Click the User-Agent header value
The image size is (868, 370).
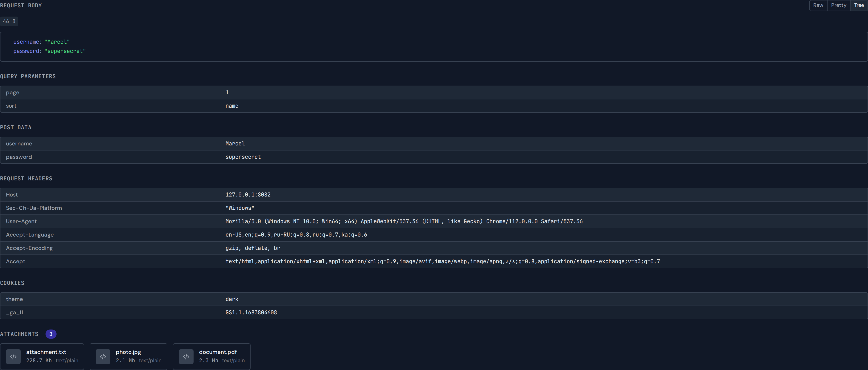[404, 221]
